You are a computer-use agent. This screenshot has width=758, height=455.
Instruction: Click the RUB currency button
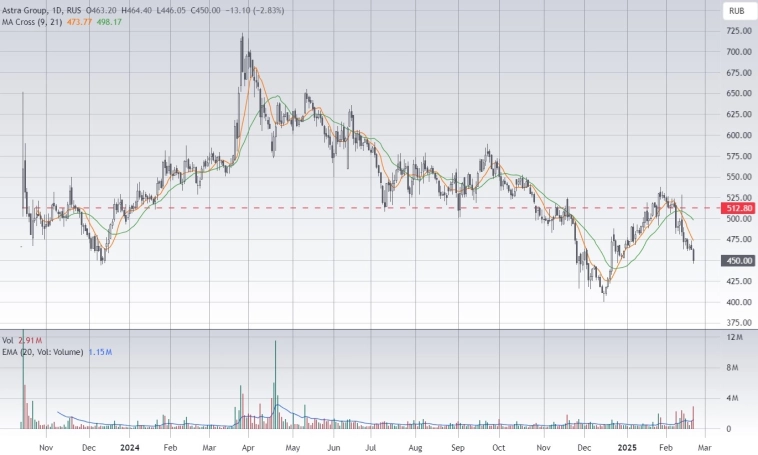[736, 11]
